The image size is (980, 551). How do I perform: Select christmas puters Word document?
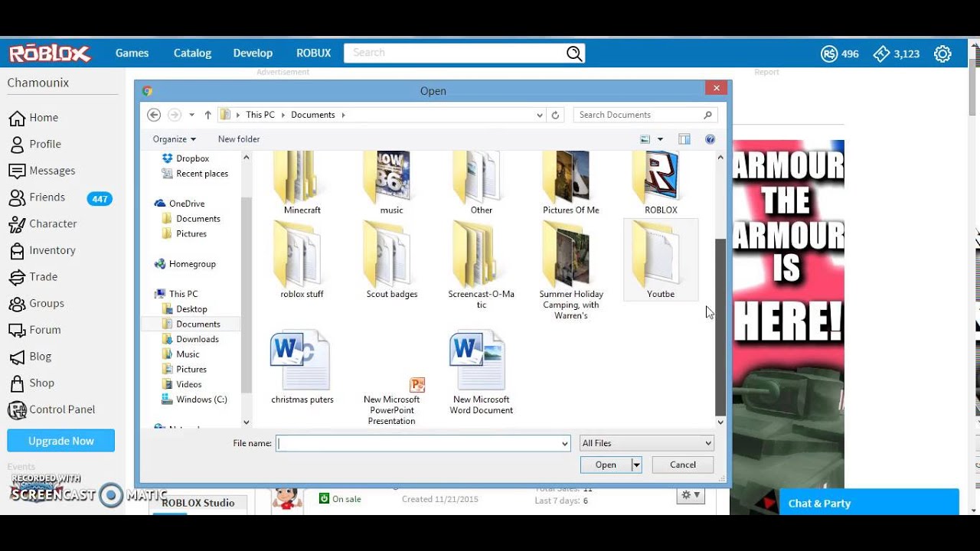click(302, 367)
